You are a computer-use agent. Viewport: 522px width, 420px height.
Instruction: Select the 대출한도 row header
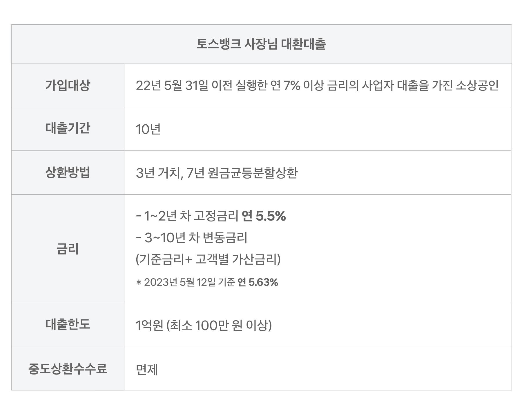pos(68,324)
